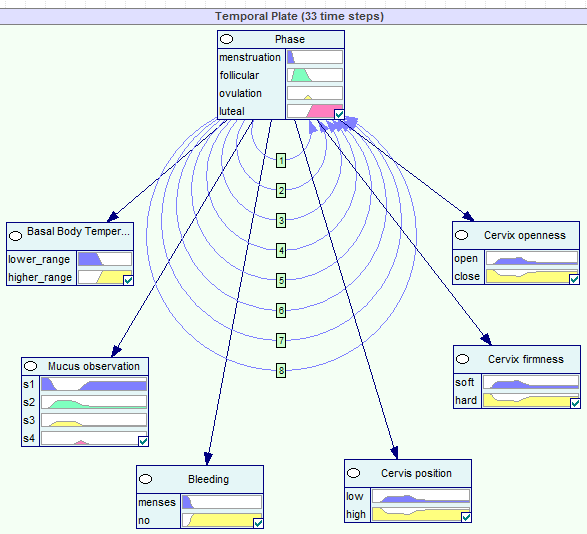Click the s2 probability chart in Mucus observation
Viewport: 587px width, 534px height.
(94, 402)
